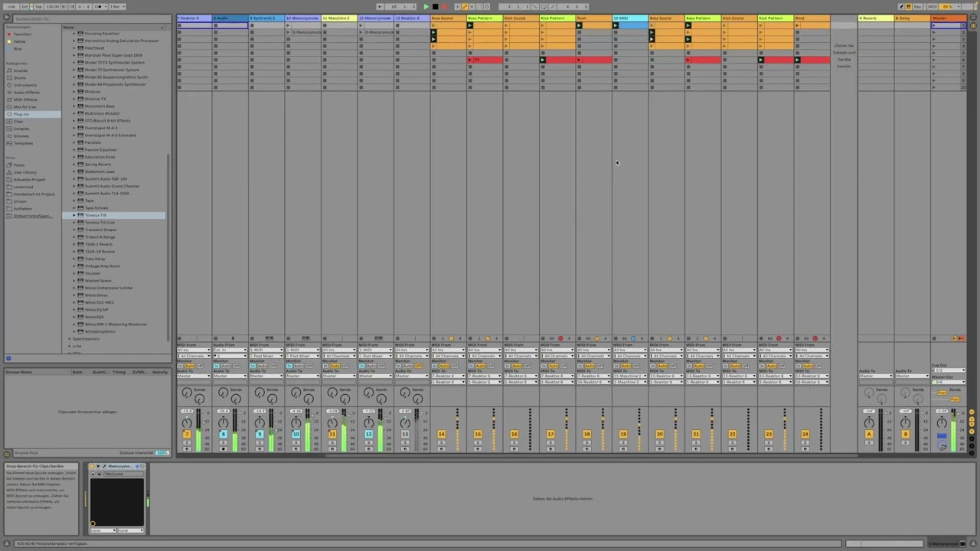Click the Tap tempo button
This screenshot has height=551, width=980.
tap(38, 7)
